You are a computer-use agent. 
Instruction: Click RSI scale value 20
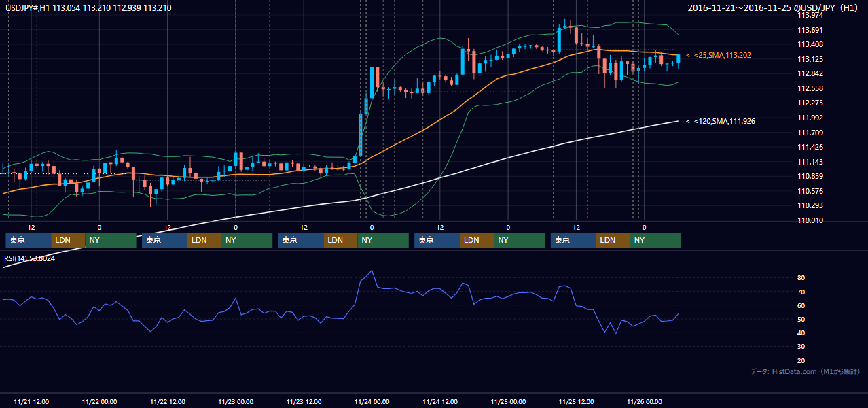click(x=801, y=360)
